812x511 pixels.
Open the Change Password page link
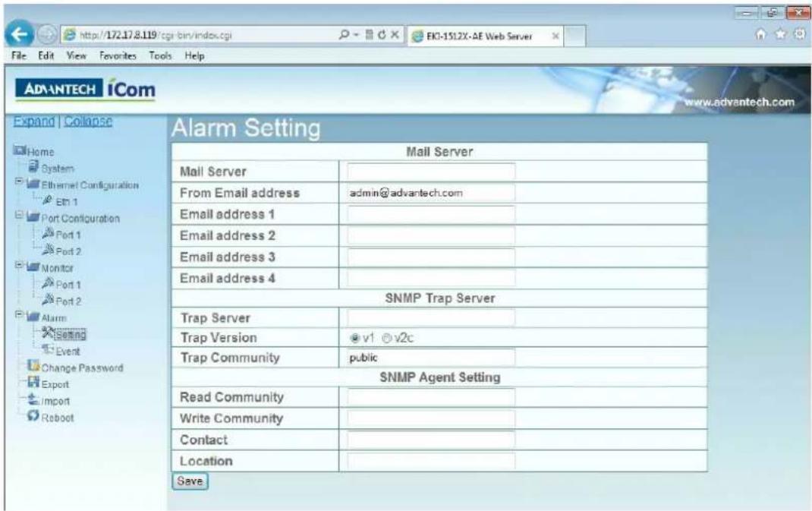click(83, 367)
